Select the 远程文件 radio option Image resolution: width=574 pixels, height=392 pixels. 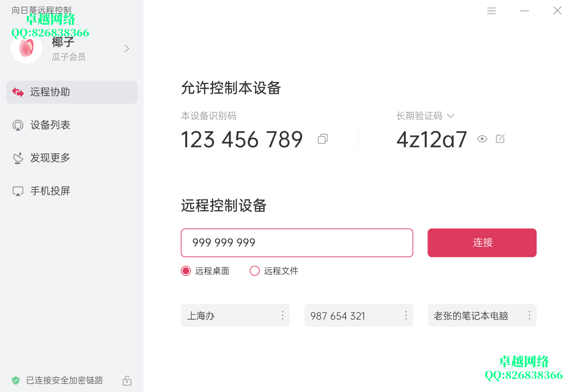click(255, 271)
